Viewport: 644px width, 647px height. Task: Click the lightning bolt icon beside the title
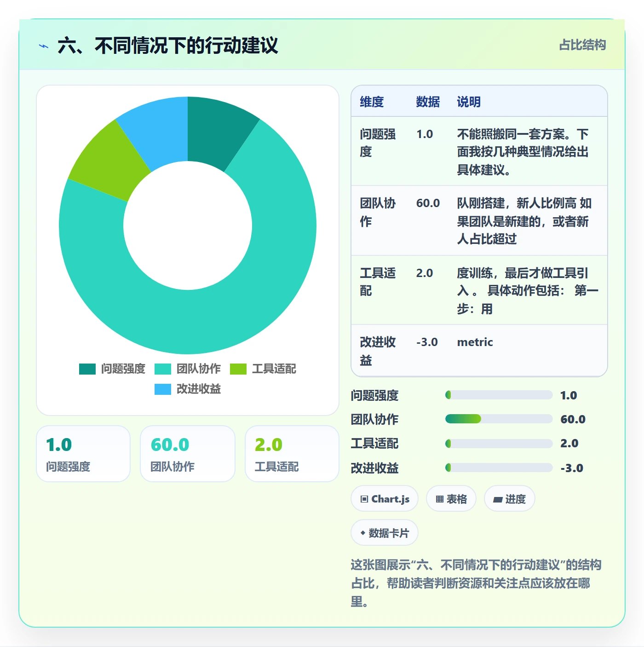click(x=44, y=46)
